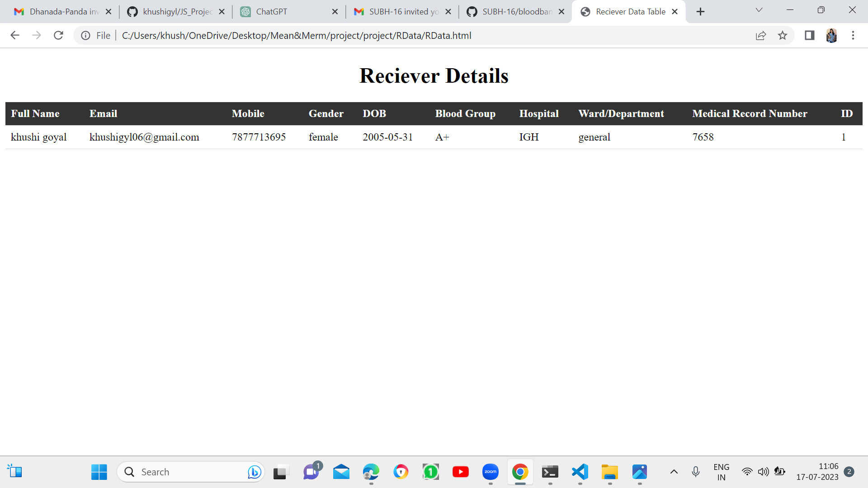Click the share icon in the address bar
The image size is (868, 488).
761,35
